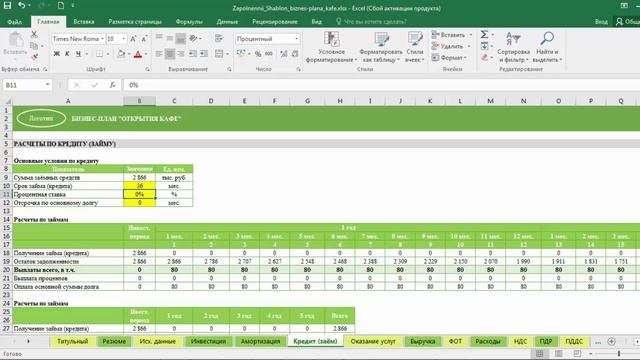Toggle the Select All corner triangle
640x360 pixels.
pos(7,101)
